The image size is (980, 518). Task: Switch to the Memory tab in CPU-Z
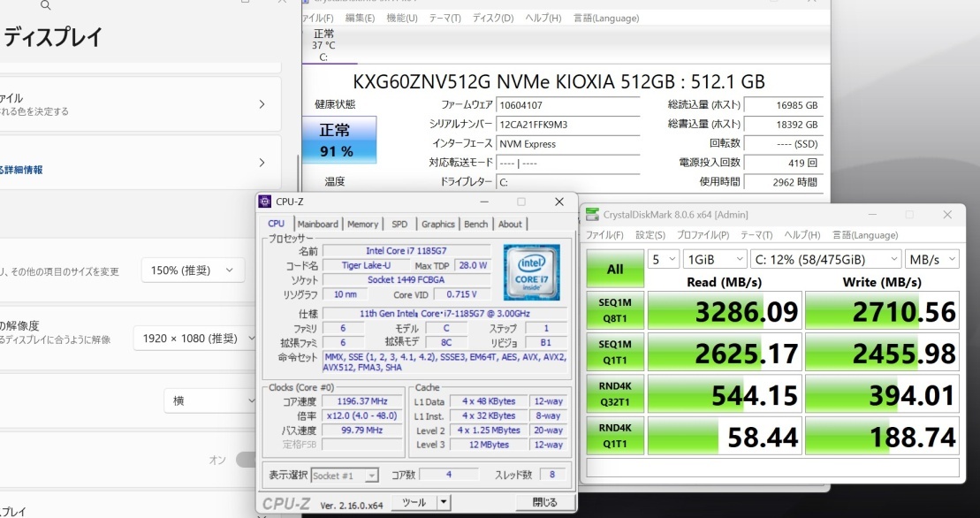coord(362,225)
